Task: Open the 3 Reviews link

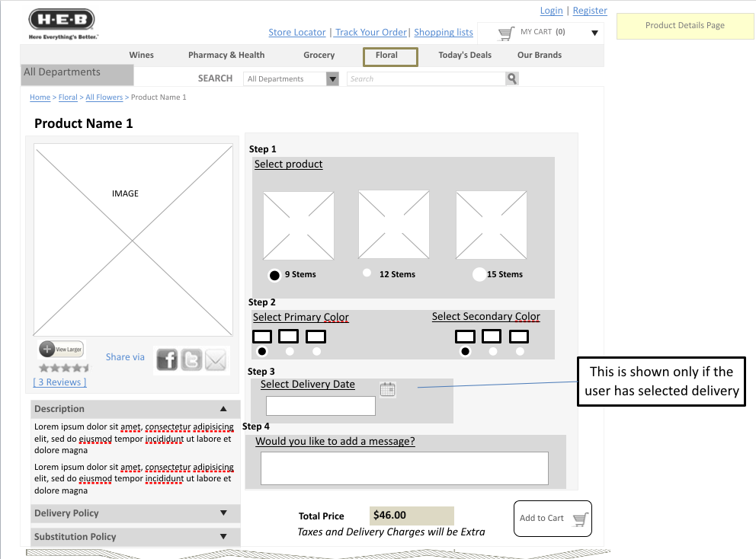Action: coord(59,382)
